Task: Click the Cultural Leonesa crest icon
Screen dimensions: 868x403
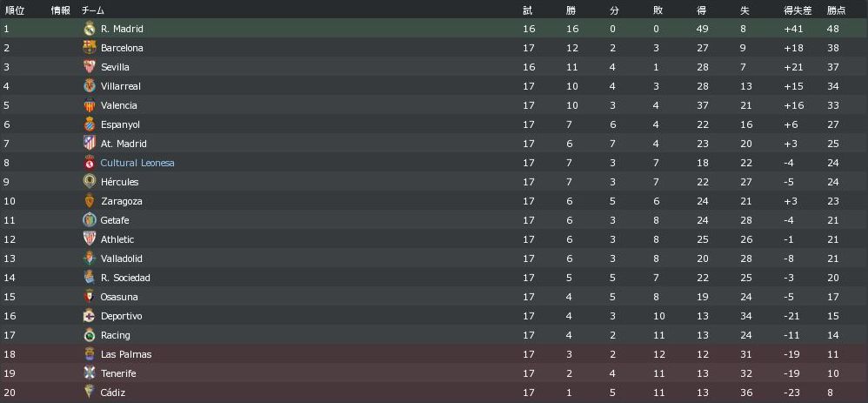Action: click(89, 163)
